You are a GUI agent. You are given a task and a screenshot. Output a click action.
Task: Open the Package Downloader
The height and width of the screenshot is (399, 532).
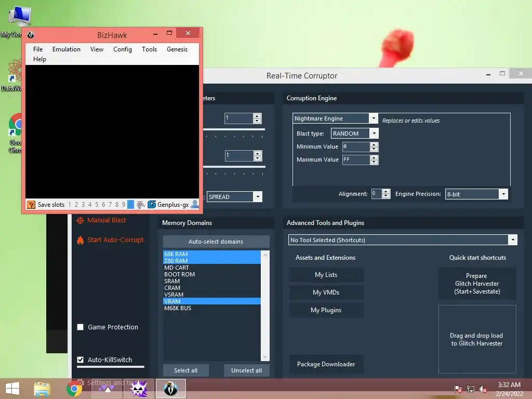[x=326, y=364]
